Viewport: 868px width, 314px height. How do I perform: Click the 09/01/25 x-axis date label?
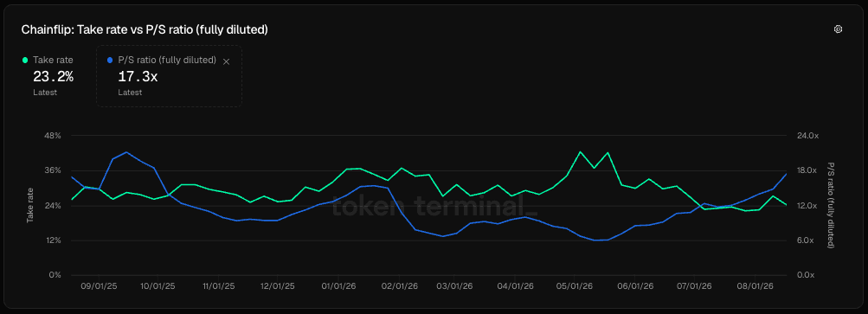99,286
